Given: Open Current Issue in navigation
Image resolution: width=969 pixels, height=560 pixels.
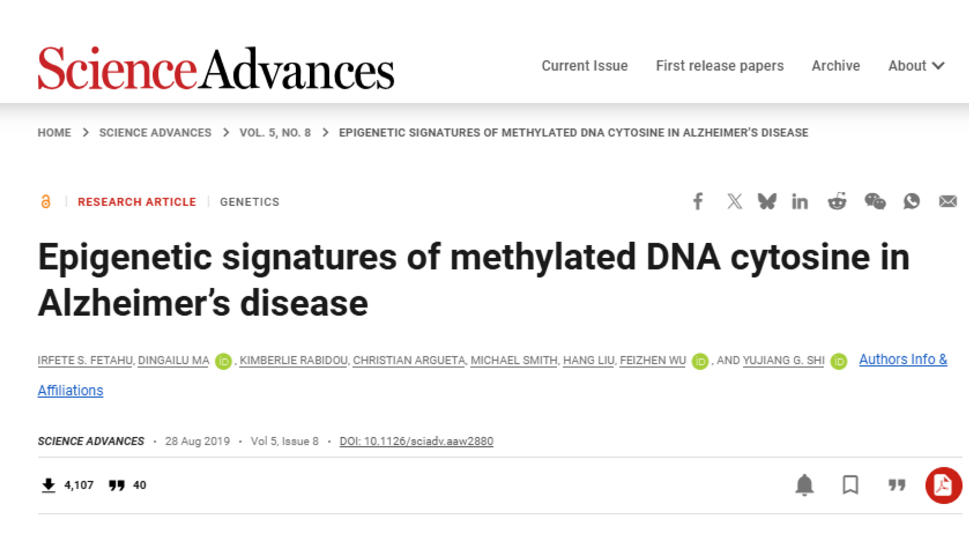Looking at the screenshot, I should (x=585, y=66).
